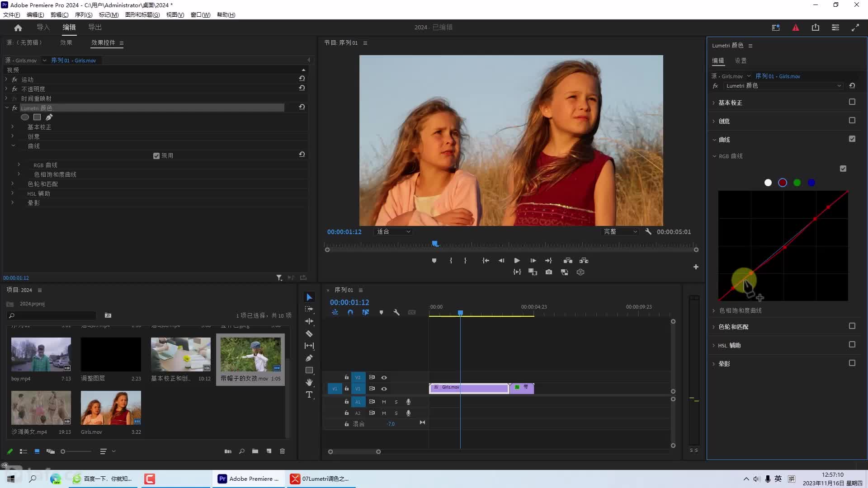This screenshot has width=868, height=488.
Task: Delete selected project item trash icon
Action: click(283, 451)
